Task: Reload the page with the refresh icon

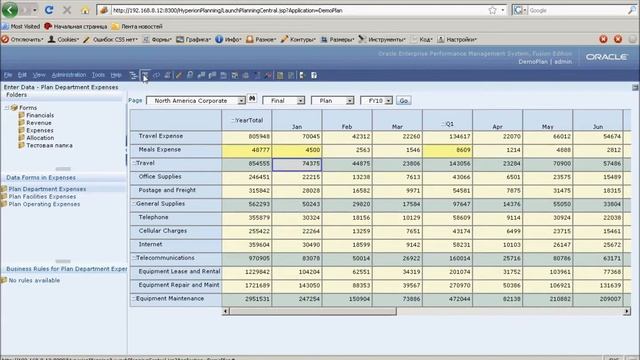Action: click(49, 10)
